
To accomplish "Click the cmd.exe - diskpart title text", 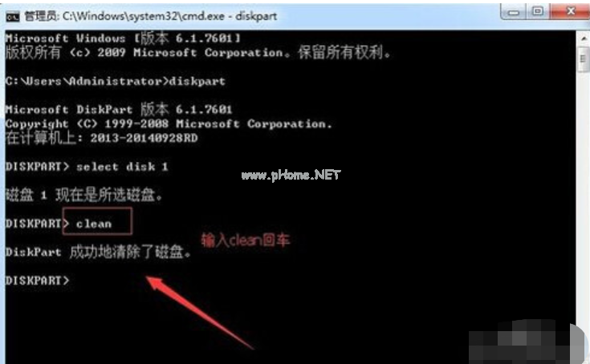I will click(x=169, y=16).
